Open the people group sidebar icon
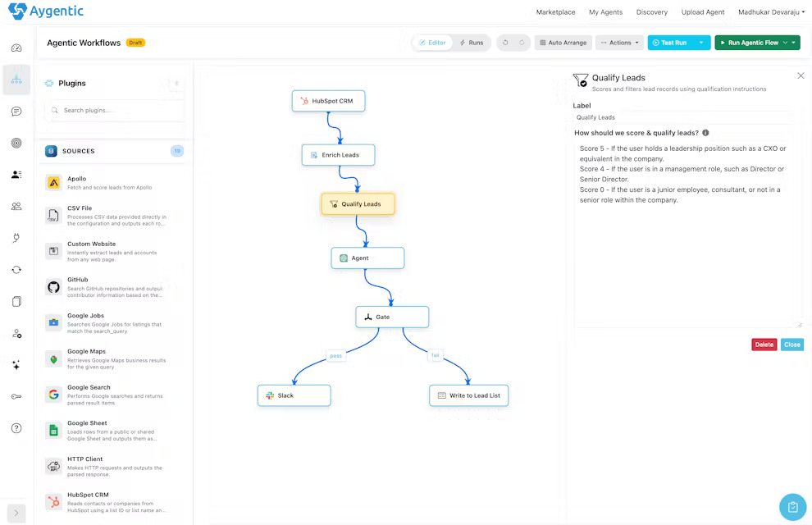The image size is (812, 525). 16,206
